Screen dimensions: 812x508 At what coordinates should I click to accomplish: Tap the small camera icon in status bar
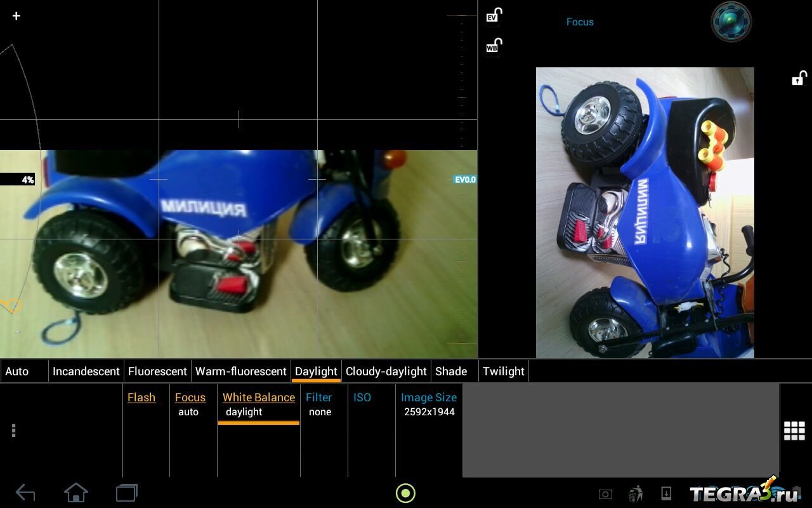605,494
